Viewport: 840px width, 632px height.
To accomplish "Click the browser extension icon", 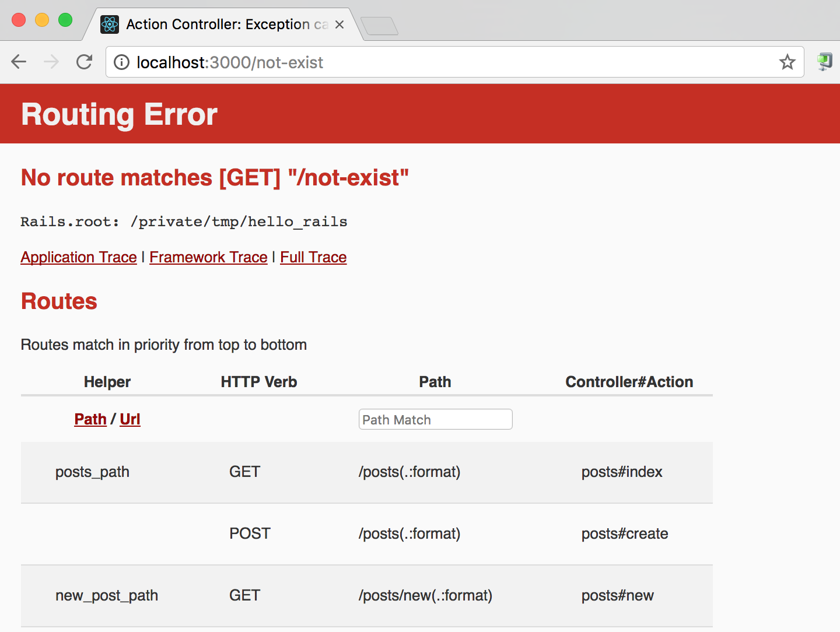I will 824,61.
